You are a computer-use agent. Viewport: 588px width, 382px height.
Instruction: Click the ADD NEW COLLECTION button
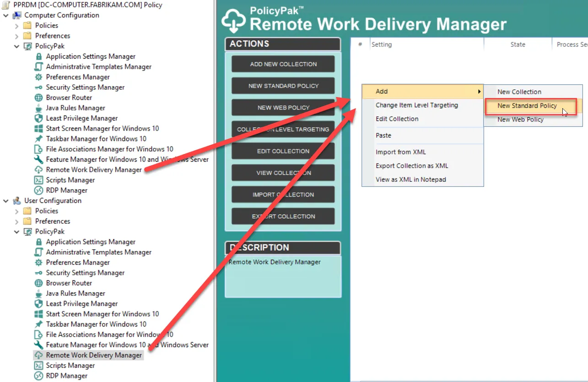click(x=283, y=64)
